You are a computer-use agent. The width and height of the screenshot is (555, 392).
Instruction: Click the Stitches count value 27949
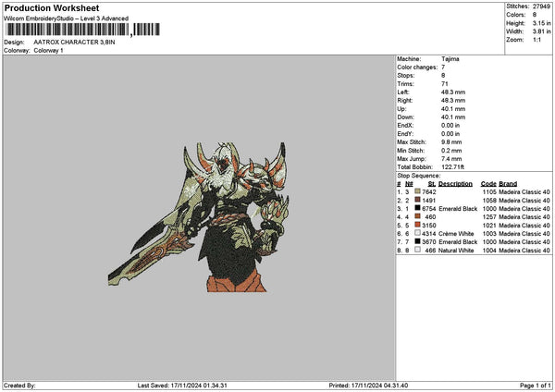tap(542, 7)
